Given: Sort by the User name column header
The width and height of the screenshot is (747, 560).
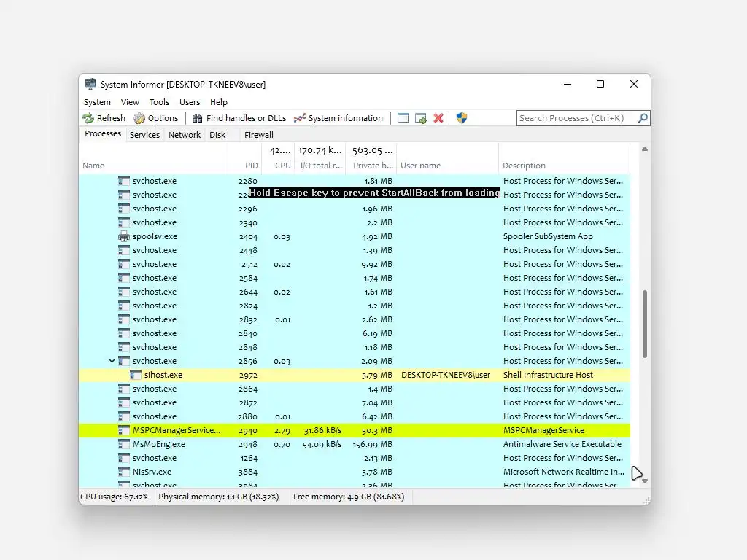Looking at the screenshot, I should (x=447, y=166).
